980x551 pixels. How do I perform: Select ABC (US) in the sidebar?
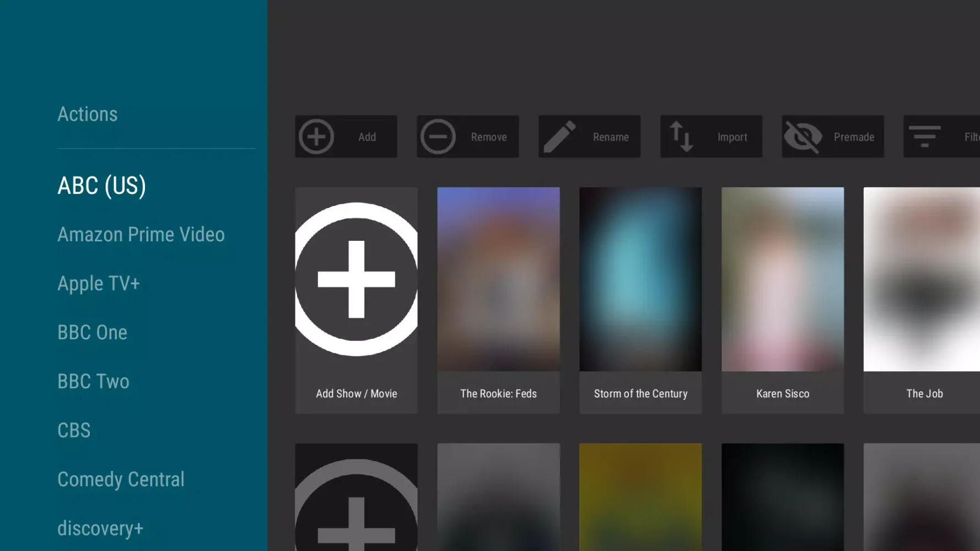coord(102,186)
